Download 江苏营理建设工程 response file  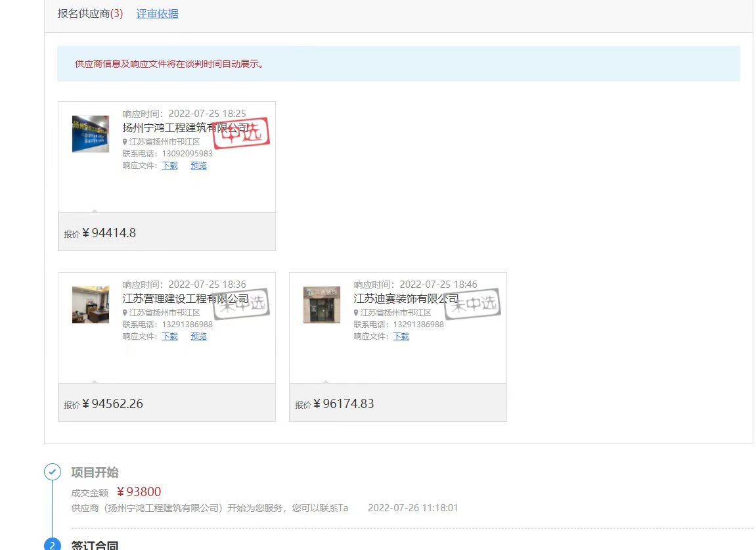coord(169,336)
